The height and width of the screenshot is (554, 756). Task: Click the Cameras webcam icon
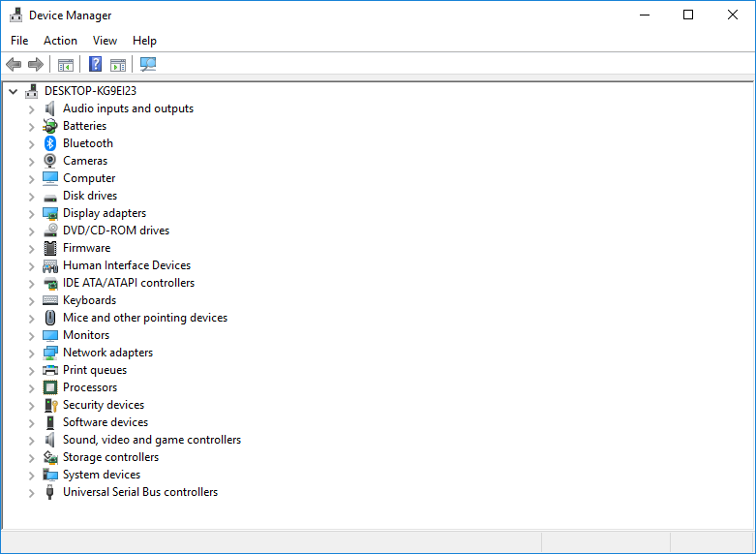click(x=50, y=161)
